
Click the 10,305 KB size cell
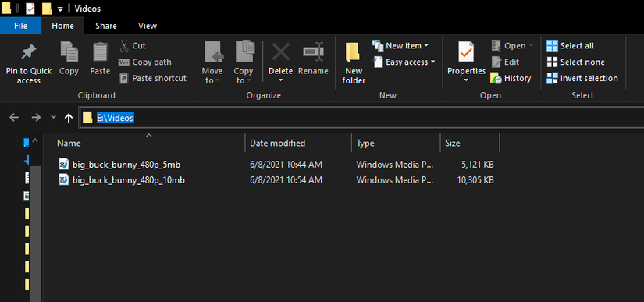pos(475,179)
